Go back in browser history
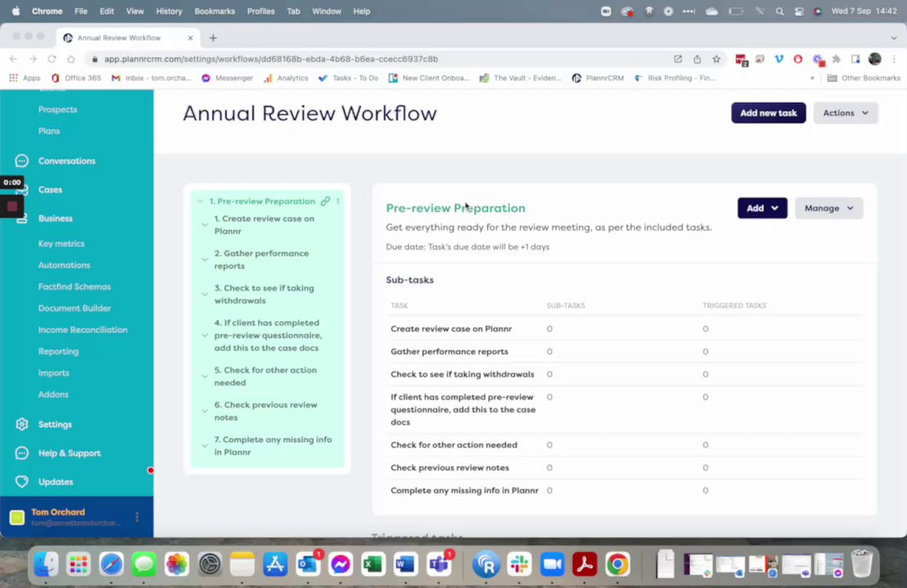Screen dimensions: 907x588 pyautogui.click(x=13, y=59)
